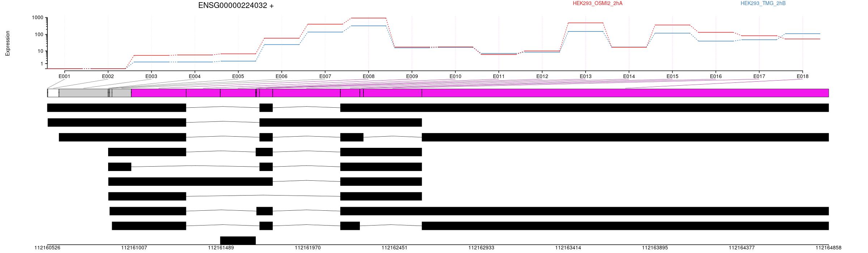The width and height of the screenshot is (868, 253).
Task: Click exon label E003
Action: tap(151, 77)
